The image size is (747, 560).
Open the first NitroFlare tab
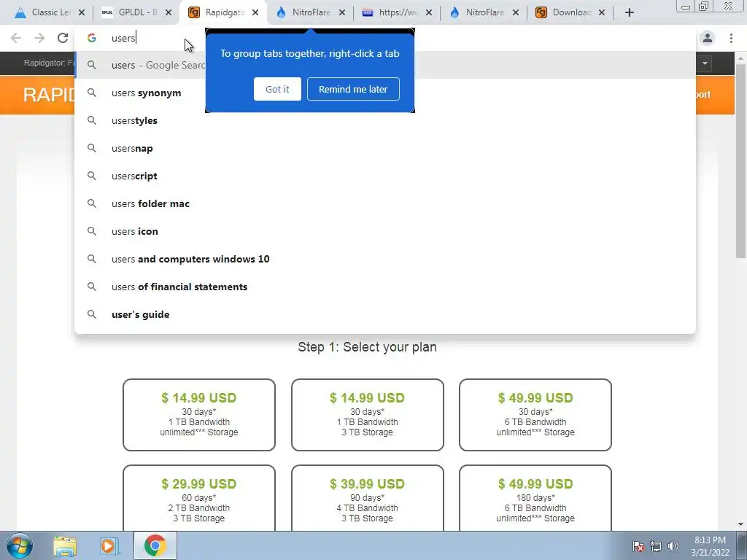pos(309,12)
